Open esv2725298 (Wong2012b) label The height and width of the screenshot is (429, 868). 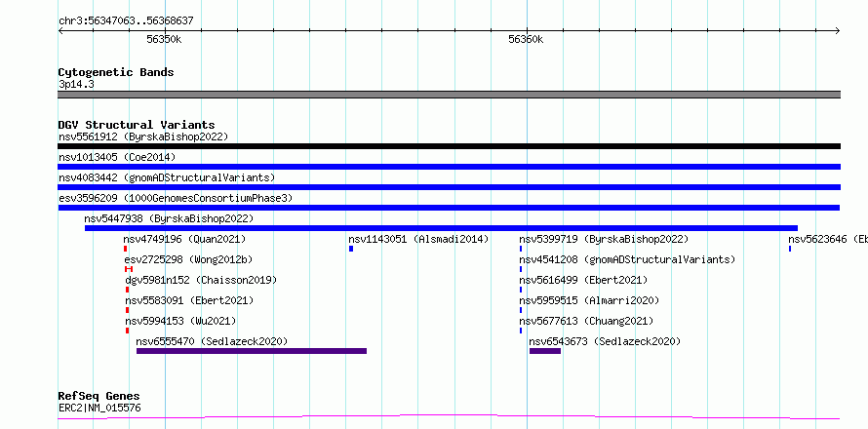[186, 259]
